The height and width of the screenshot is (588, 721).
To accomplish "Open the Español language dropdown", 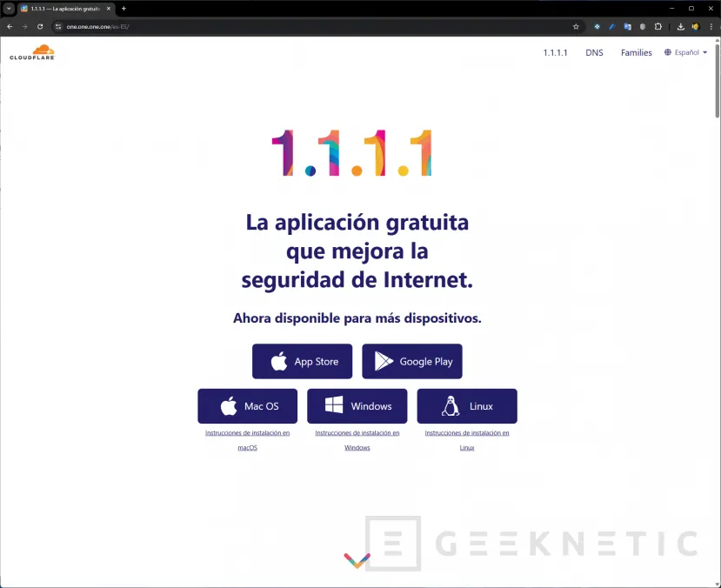I will click(685, 52).
